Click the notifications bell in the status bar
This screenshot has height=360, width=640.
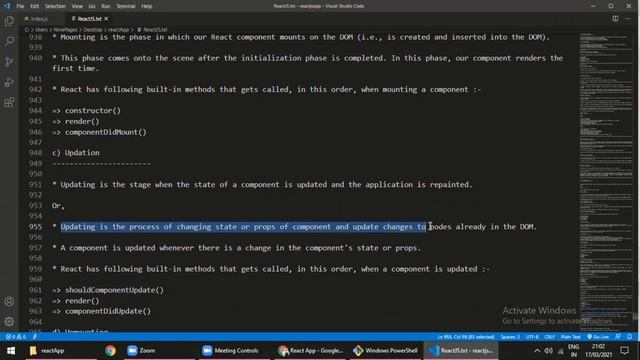pyautogui.click(x=630, y=337)
